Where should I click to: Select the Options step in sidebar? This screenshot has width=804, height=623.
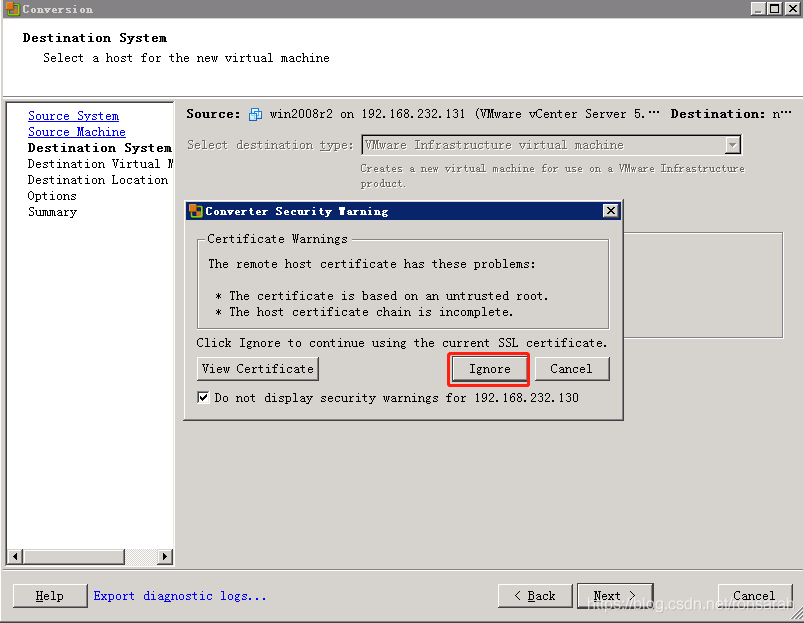[52, 196]
